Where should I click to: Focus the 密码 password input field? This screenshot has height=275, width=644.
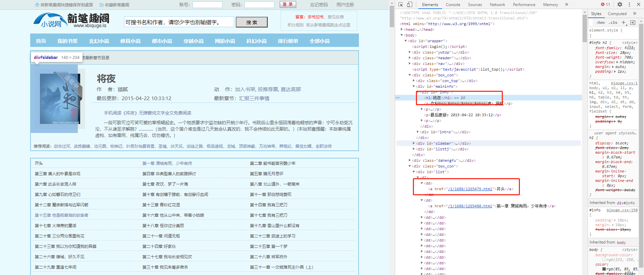pyautogui.click(x=259, y=5)
